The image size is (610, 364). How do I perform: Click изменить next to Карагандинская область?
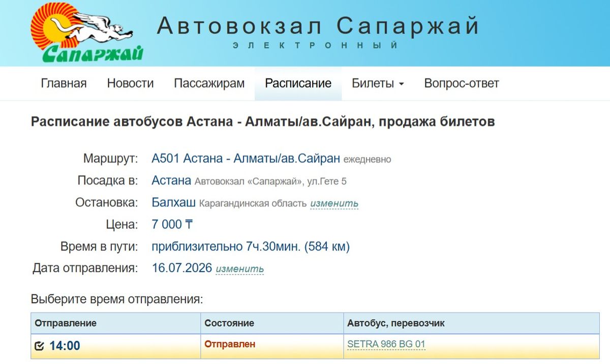(x=334, y=203)
